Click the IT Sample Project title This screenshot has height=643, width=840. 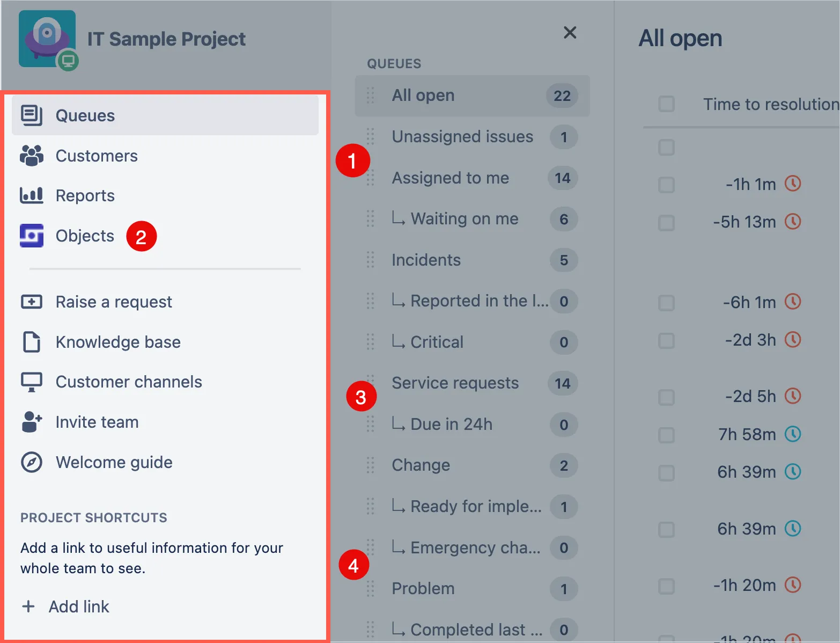166,39
